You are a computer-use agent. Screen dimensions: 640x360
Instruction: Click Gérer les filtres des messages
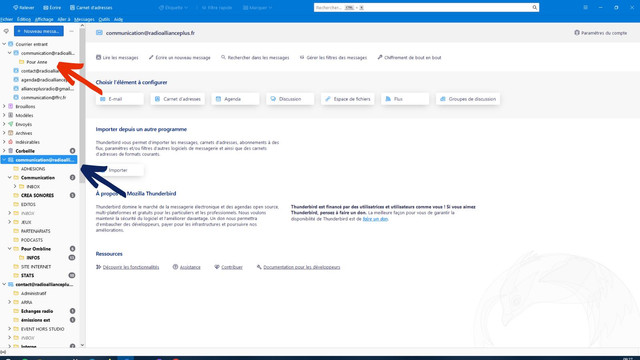point(333,58)
